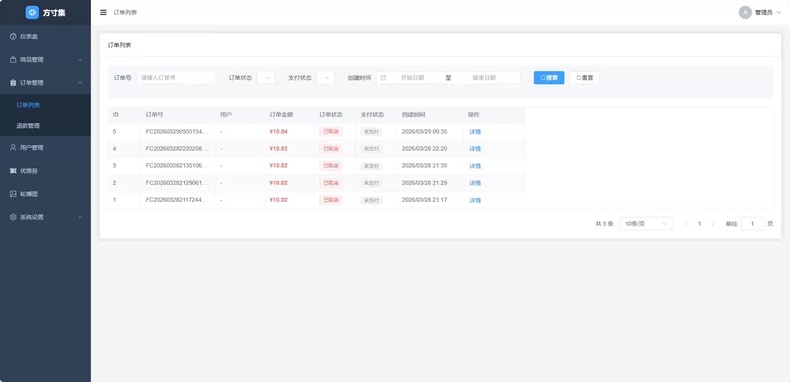Toggle the hamburger sidebar collapse icon

point(103,13)
